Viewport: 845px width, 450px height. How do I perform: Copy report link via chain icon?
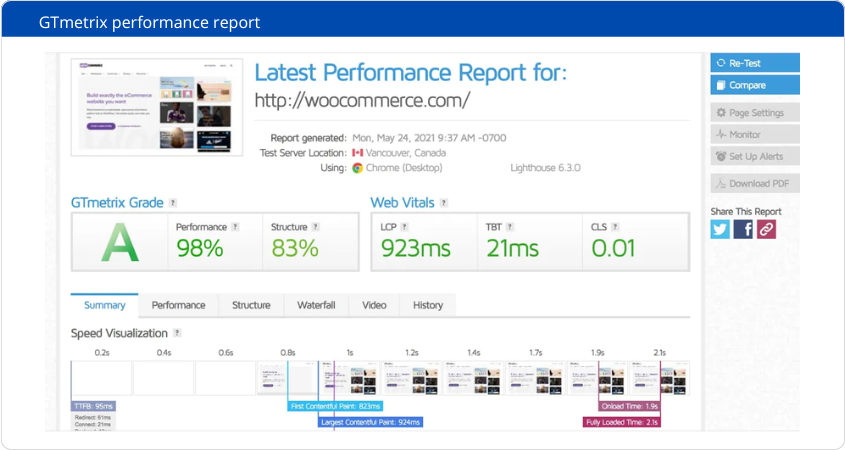(766, 230)
